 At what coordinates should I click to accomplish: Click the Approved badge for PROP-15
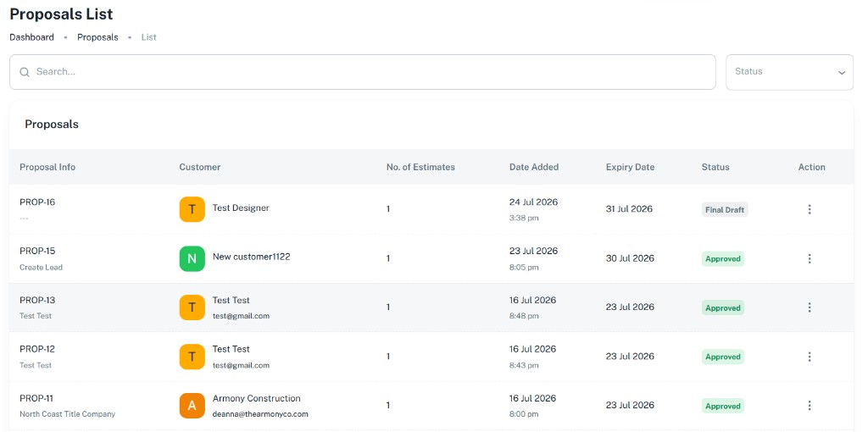pyautogui.click(x=723, y=258)
